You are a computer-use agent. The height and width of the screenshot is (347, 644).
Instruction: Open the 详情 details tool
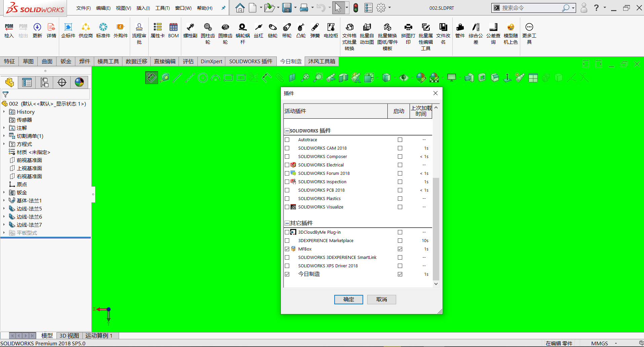click(51, 30)
